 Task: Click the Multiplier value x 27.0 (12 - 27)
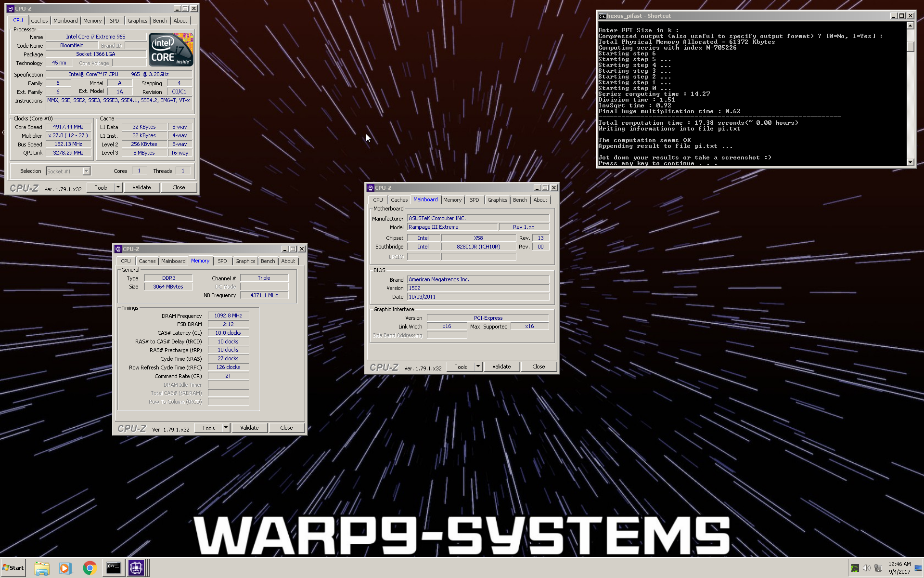tap(68, 135)
